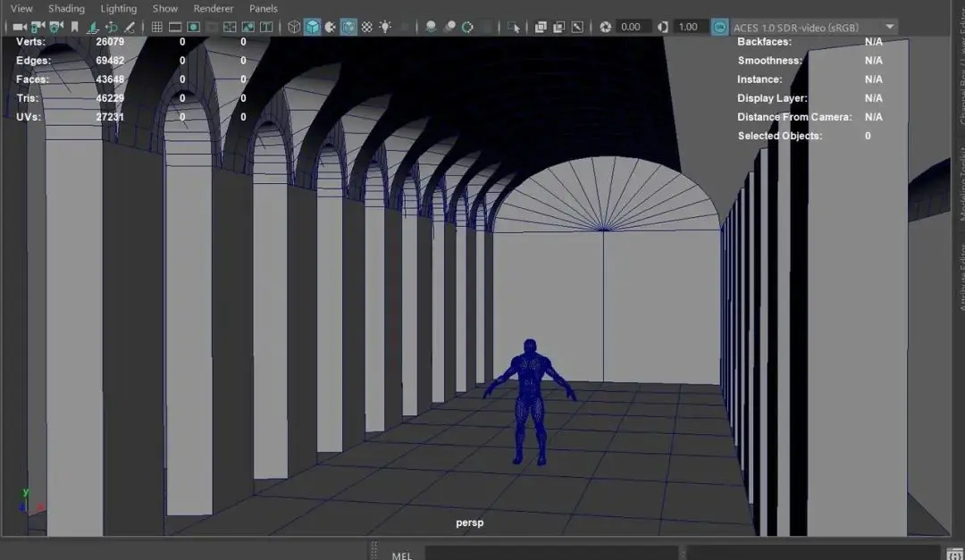
Task: Toggle X-Ray Active Components icon
Action: [x=558, y=27]
